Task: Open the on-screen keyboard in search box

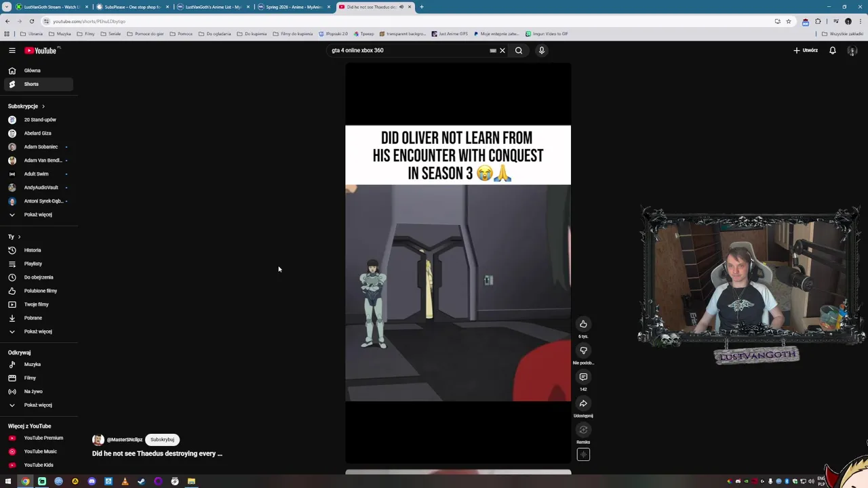Action: point(493,50)
